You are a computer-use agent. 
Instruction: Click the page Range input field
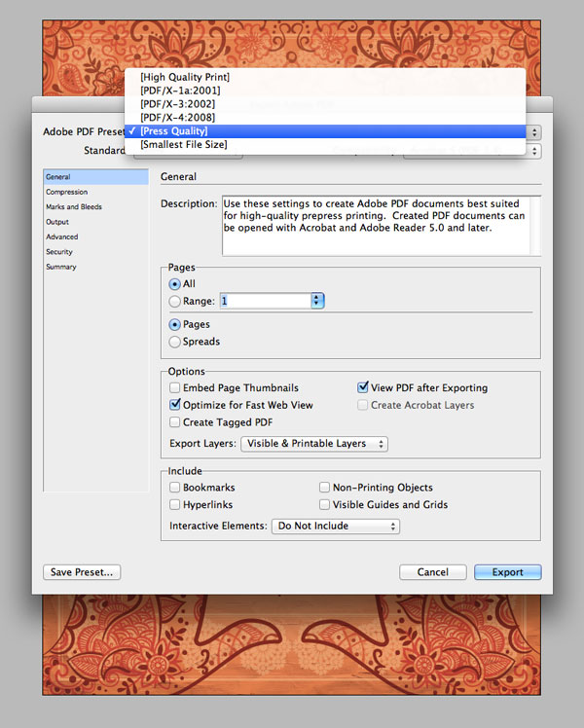click(265, 301)
